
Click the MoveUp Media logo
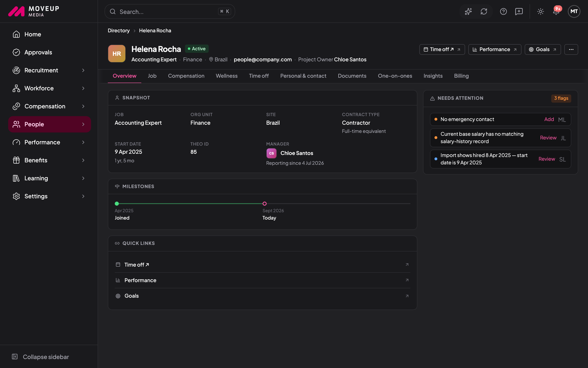pyautogui.click(x=34, y=11)
